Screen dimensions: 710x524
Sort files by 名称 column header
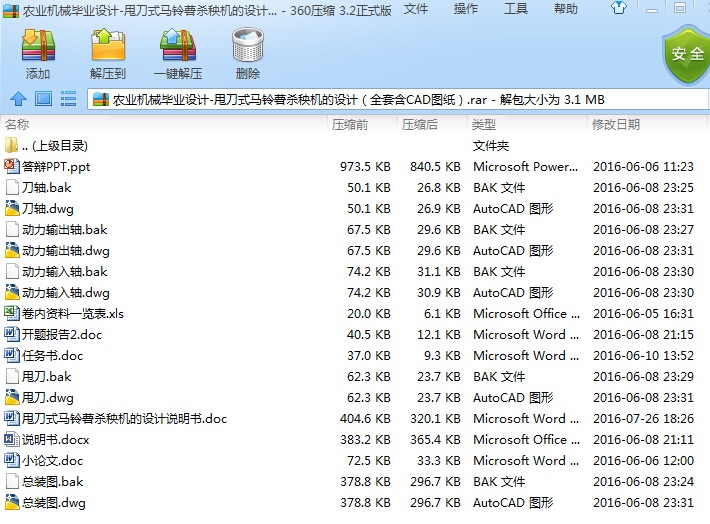(x=18, y=125)
